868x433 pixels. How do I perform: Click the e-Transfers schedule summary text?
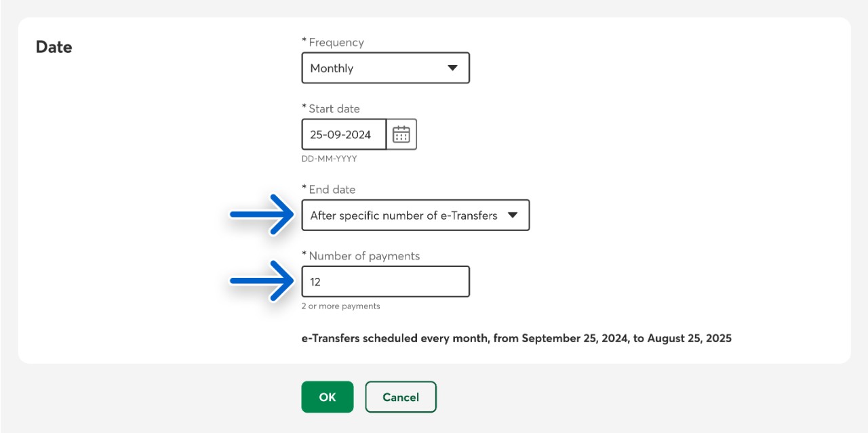point(516,338)
